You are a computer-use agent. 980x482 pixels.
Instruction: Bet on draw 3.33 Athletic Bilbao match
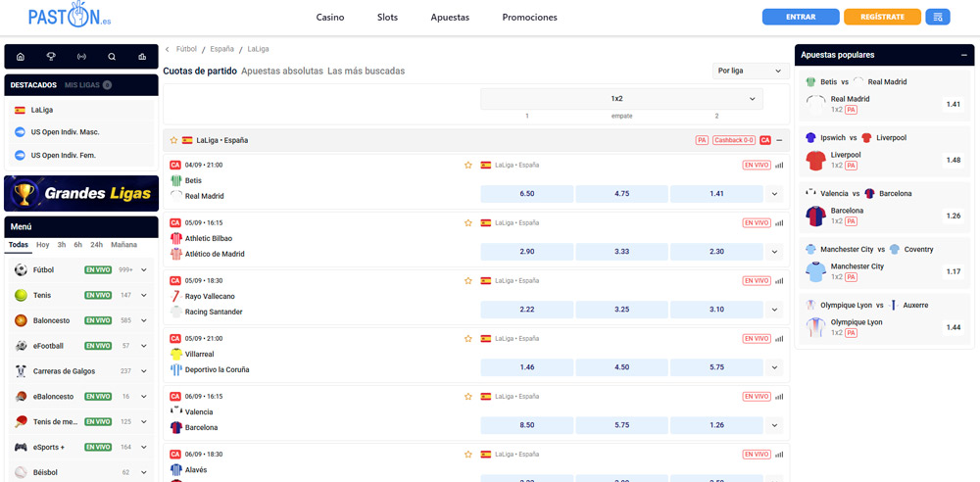tap(622, 252)
